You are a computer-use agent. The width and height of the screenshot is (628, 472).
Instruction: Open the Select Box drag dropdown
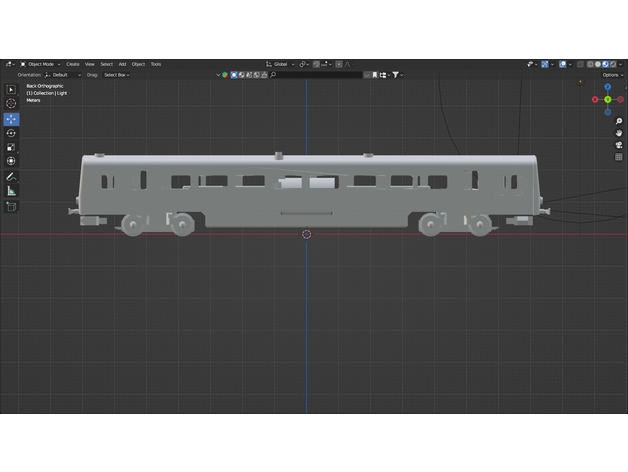tap(116, 75)
